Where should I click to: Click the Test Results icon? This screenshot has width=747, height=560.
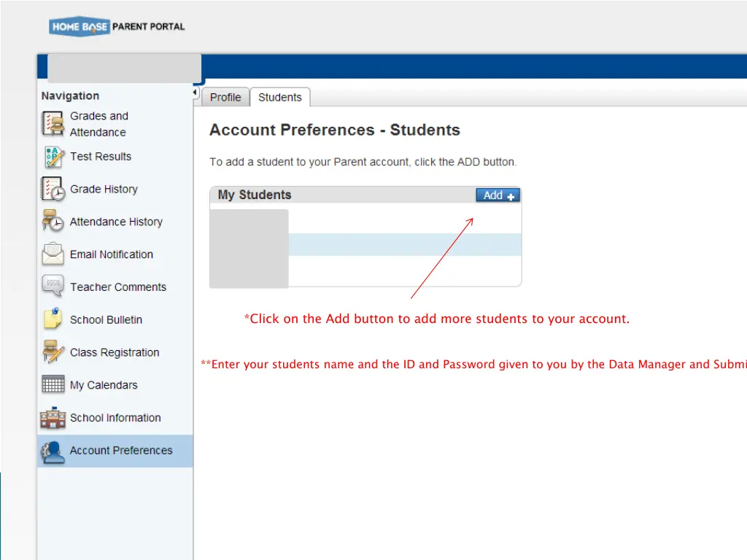coord(53,157)
